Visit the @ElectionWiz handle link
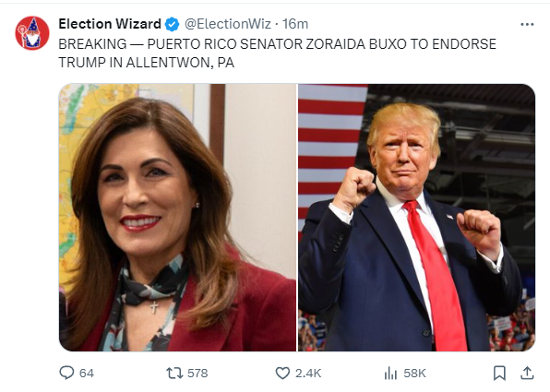Screen dimensions: 550x392 (228, 24)
